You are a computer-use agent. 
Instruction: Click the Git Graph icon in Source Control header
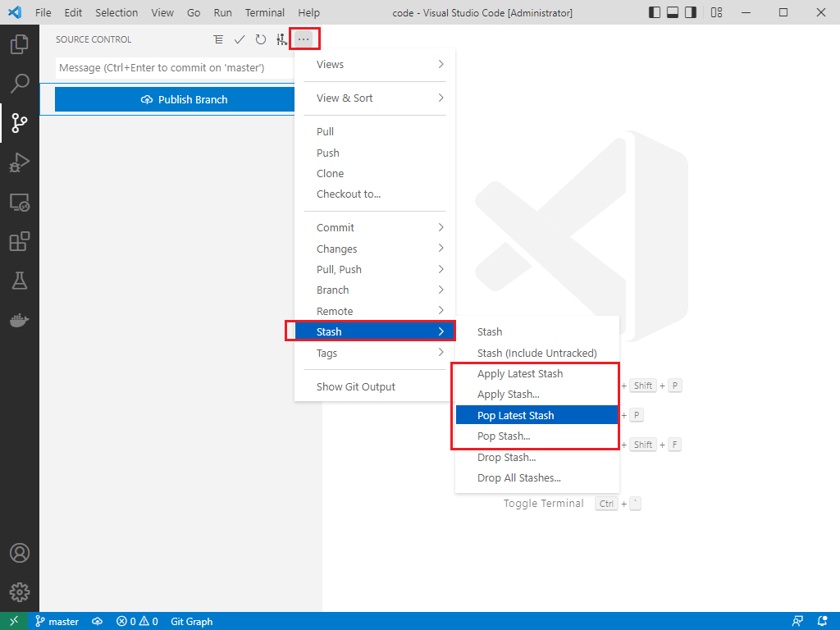pos(281,39)
